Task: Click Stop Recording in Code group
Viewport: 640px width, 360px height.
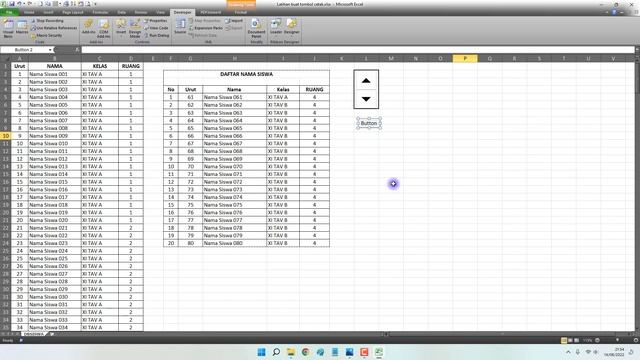Action: pos(47,20)
